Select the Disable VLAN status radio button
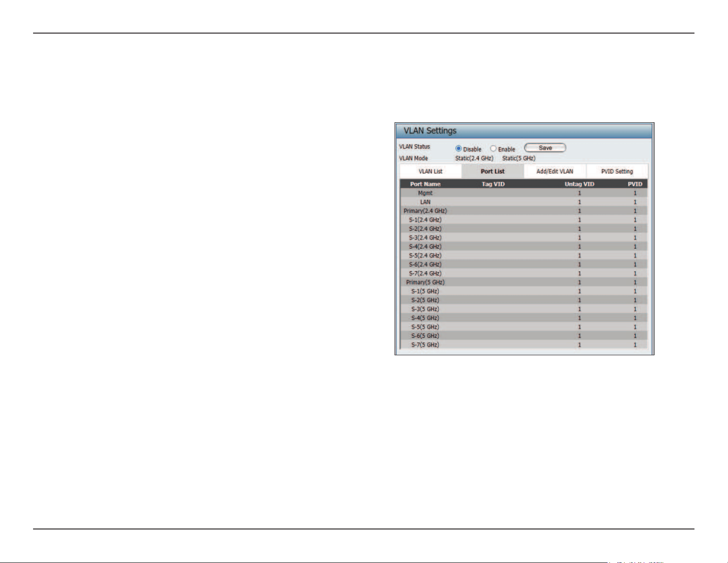Screen dimensions: 728x563 (458, 148)
